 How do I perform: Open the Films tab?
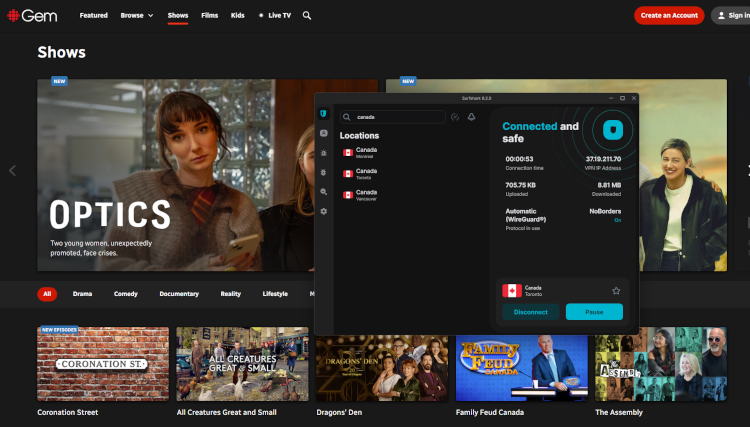point(210,15)
